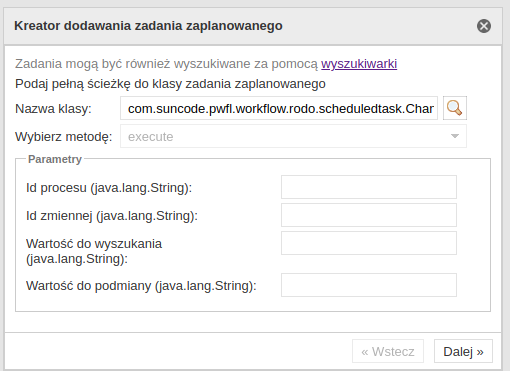The height and width of the screenshot is (371, 510).
Task: Click the Id zmiennej input field
Action: point(369,215)
